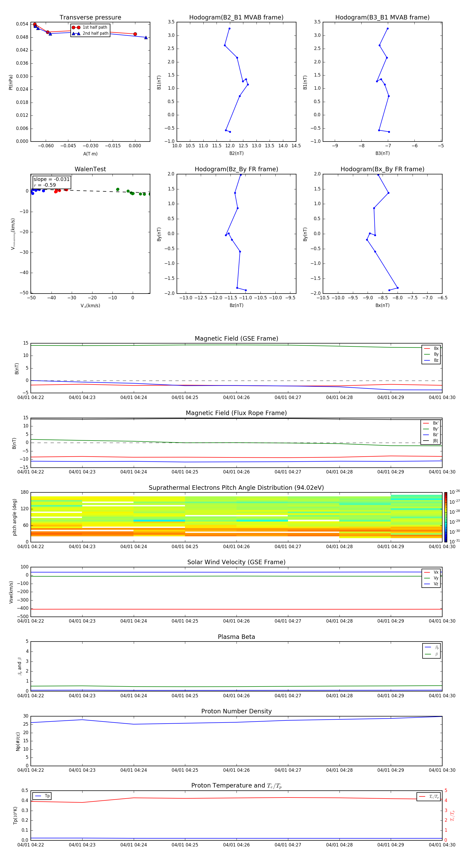Click the 'Hodogram(Bx_By FR frame)' title

tap(382, 169)
